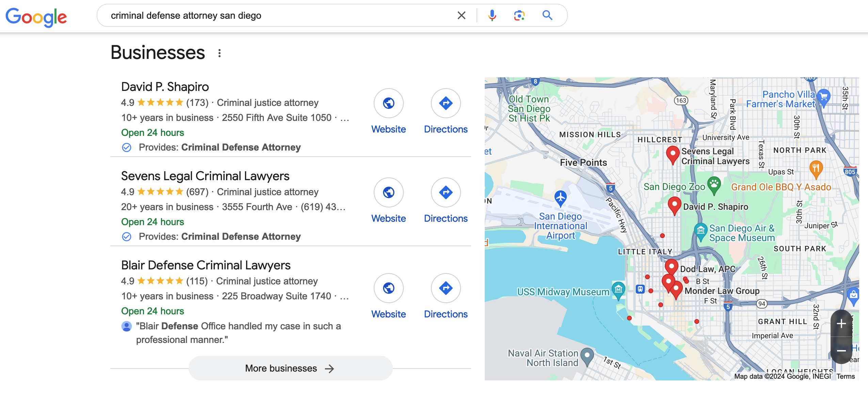Click '3555 Fourth Ave' address text
The width and height of the screenshot is (868, 393).
click(x=257, y=207)
